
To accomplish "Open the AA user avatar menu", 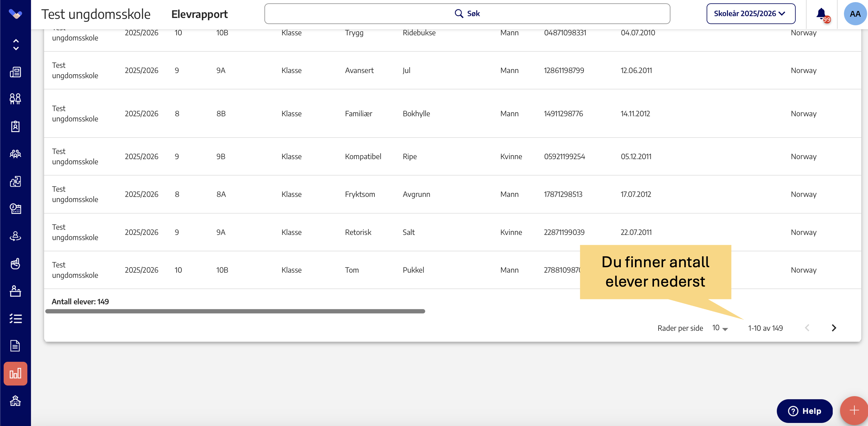I will click(x=855, y=14).
